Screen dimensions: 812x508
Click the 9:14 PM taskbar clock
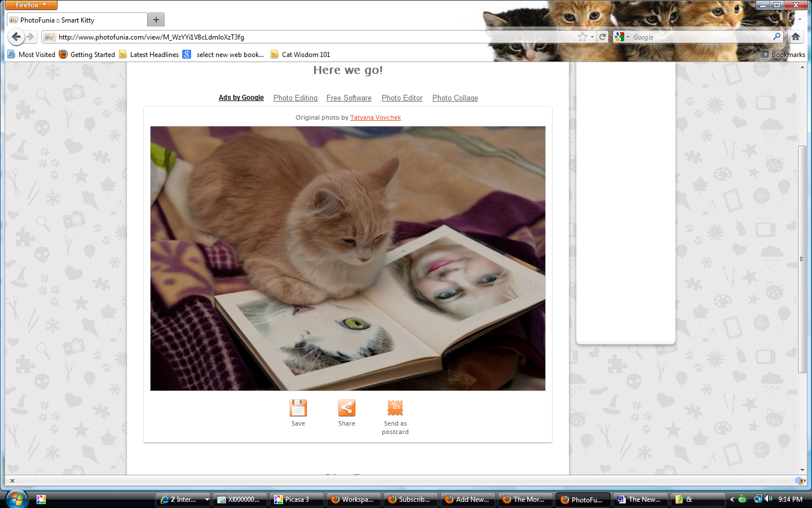(790, 500)
